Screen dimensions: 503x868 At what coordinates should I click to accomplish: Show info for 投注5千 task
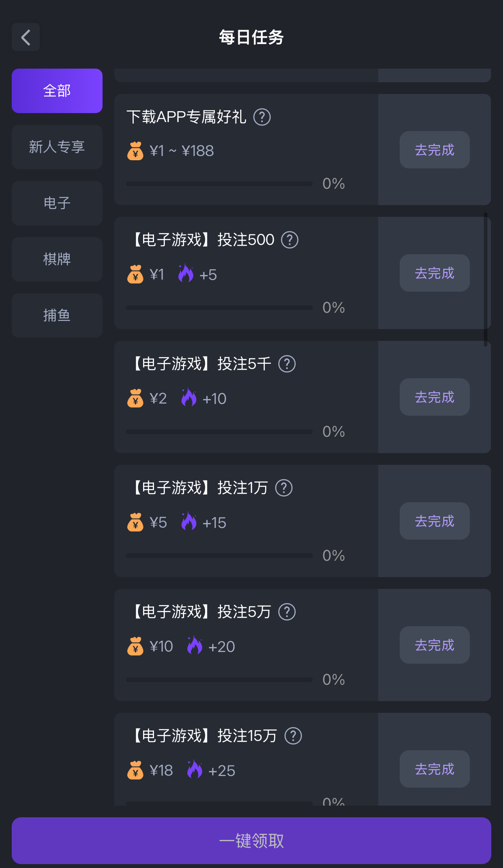pyautogui.click(x=287, y=364)
